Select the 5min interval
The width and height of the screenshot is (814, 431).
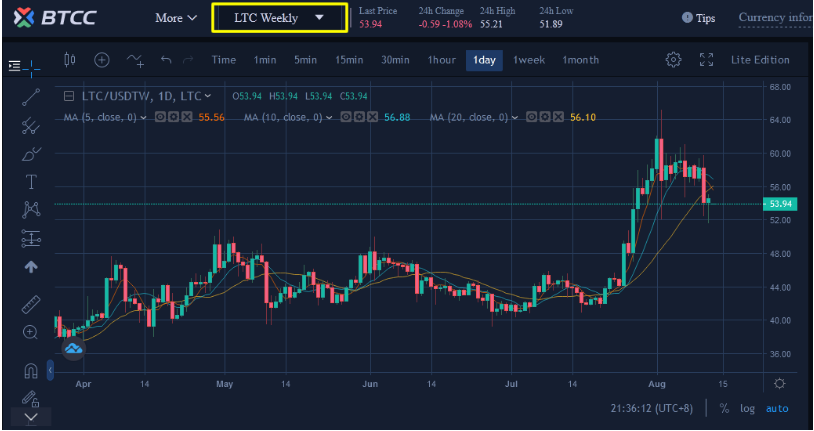[x=305, y=60]
